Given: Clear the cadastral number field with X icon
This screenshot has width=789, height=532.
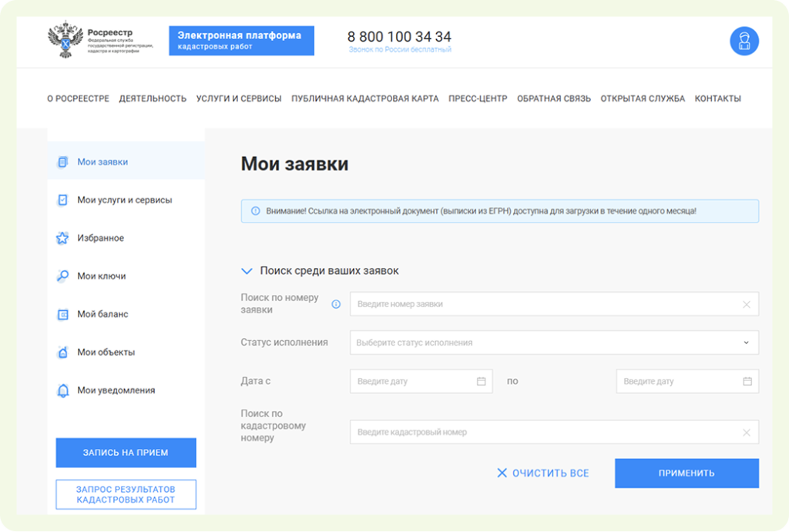Looking at the screenshot, I should click(746, 433).
